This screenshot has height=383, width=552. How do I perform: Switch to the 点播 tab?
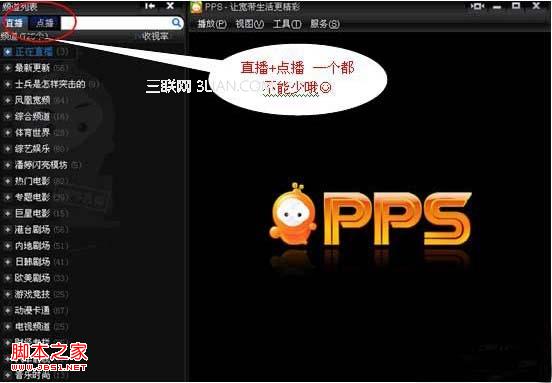(45, 23)
